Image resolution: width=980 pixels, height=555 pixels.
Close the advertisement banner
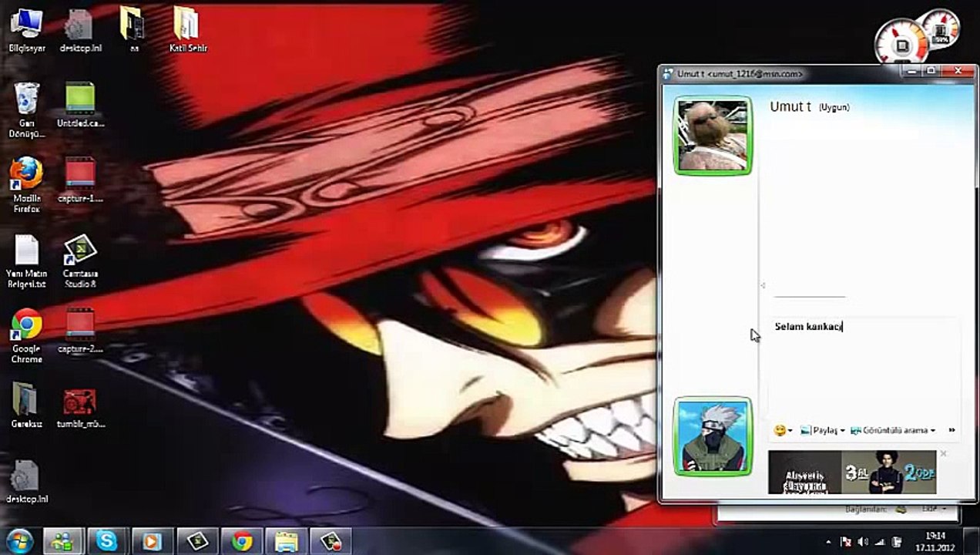point(943,454)
